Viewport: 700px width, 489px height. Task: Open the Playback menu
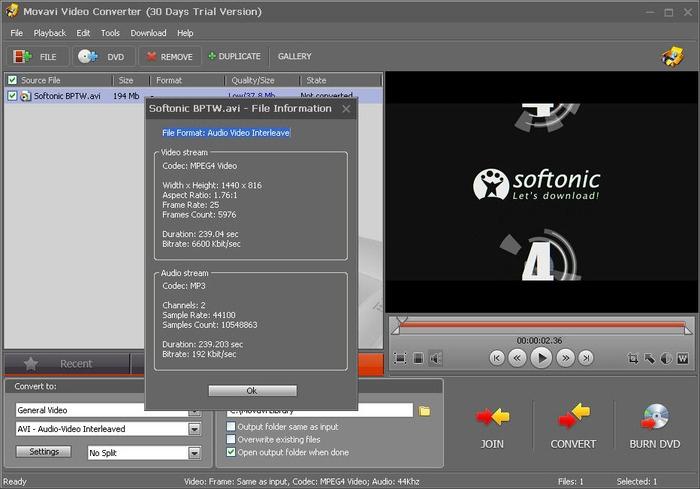(x=50, y=33)
